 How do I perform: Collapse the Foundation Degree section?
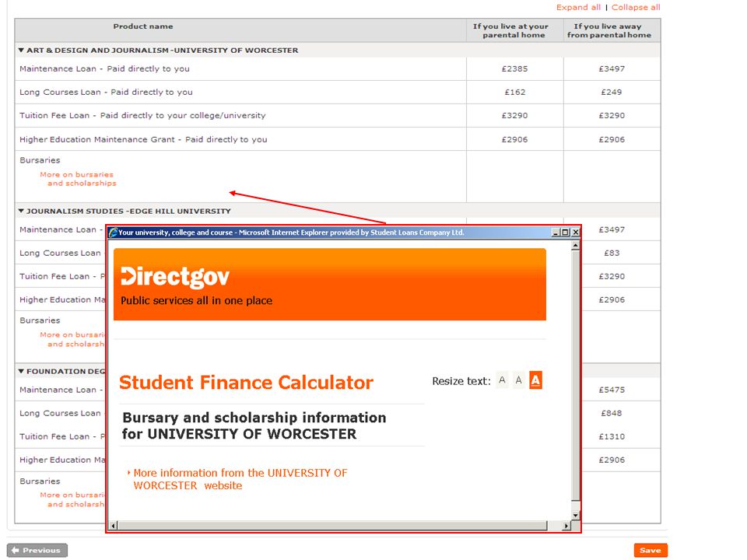(x=21, y=372)
